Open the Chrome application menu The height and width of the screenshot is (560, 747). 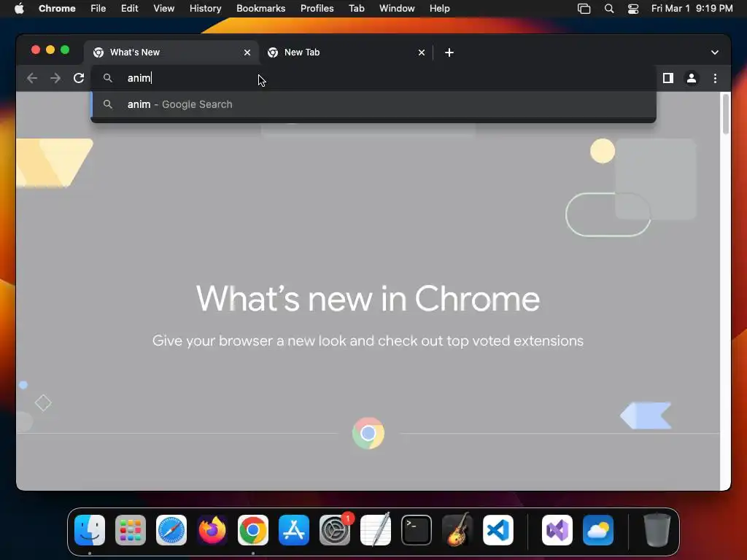[57, 9]
